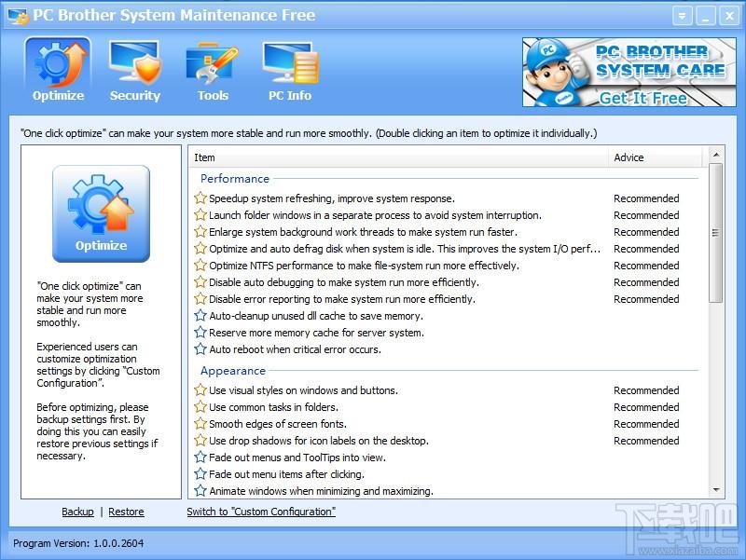746x560 pixels.
Task: Click star icon for Use common tasks in folders
Action: point(200,406)
